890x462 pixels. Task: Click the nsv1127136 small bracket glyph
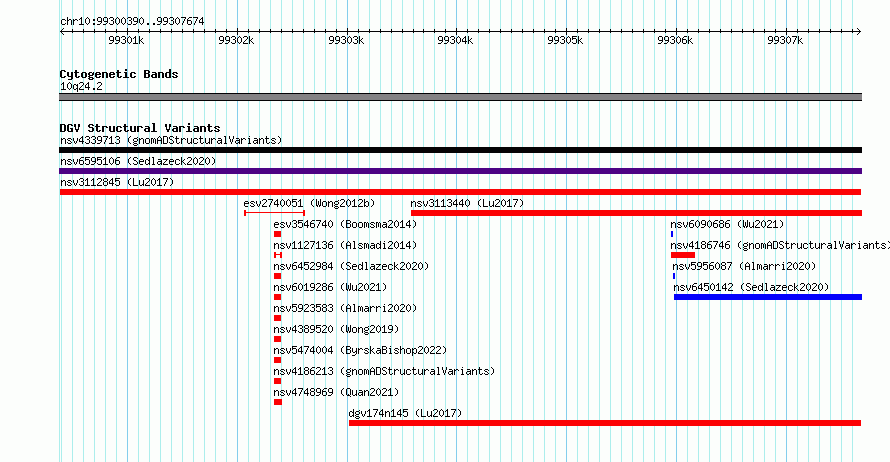pyautogui.click(x=278, y=255)
